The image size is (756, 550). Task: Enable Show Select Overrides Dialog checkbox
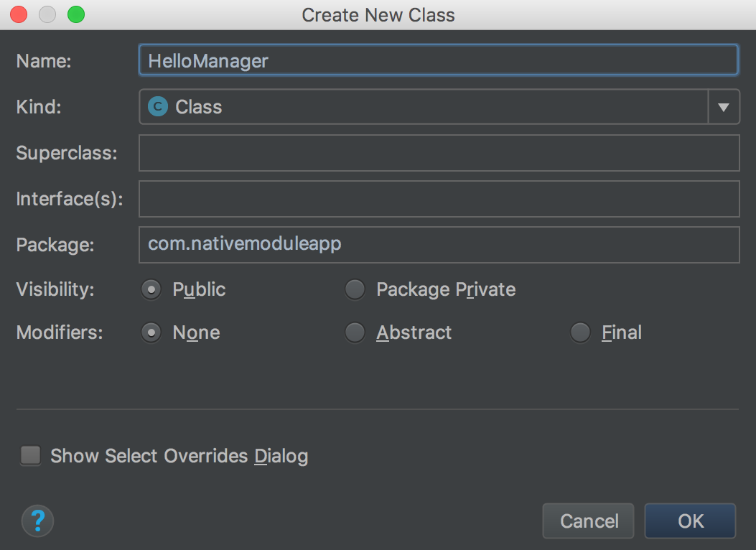tap(31, 455)
